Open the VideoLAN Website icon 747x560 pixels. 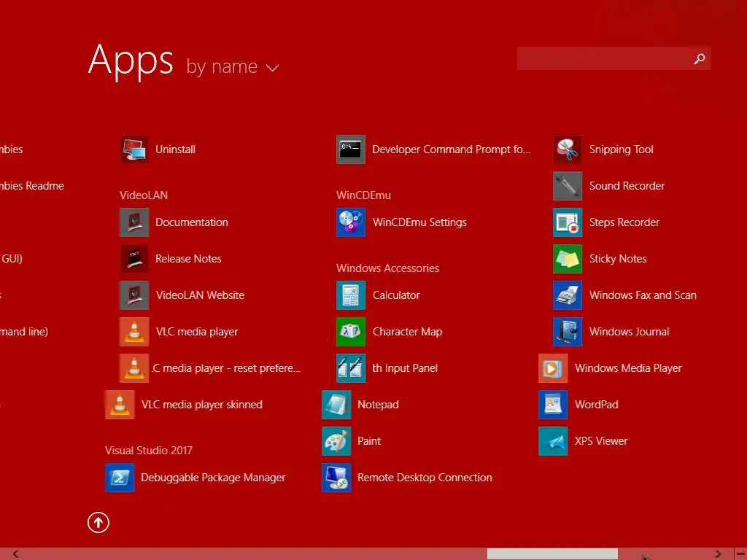134,295
